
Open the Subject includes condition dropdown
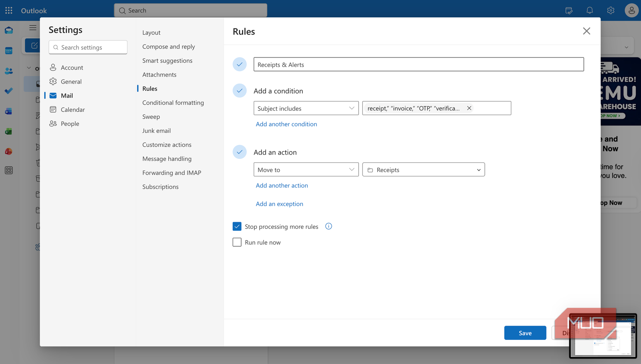[x=306, y=108]
